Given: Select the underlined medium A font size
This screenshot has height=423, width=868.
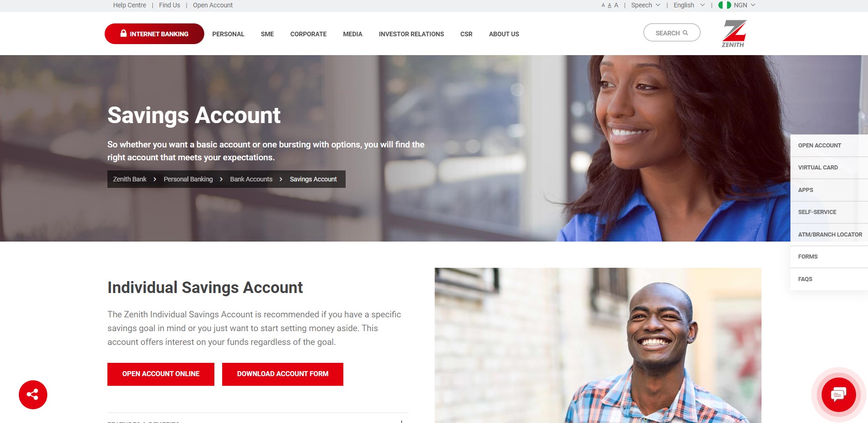Looking at the screenshot, I should pos(610,6).
